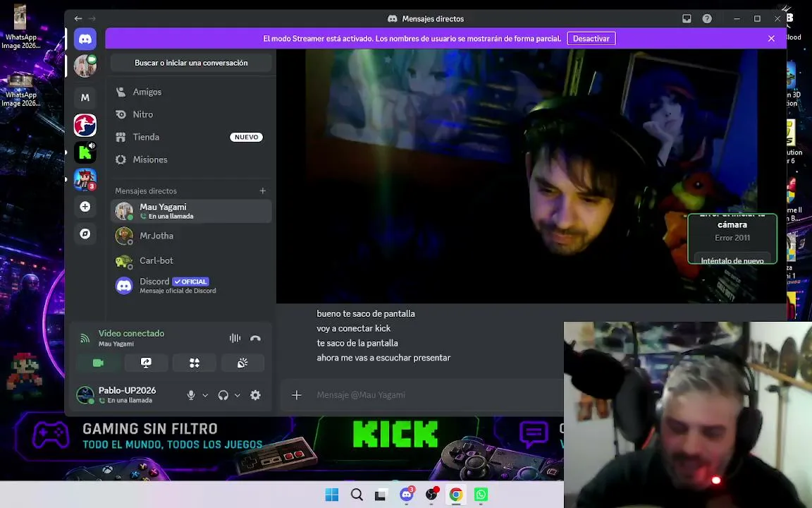Open Carl-bot direct message
The width and height of the screenshot is (812, 508).
[x=191, y=261]
